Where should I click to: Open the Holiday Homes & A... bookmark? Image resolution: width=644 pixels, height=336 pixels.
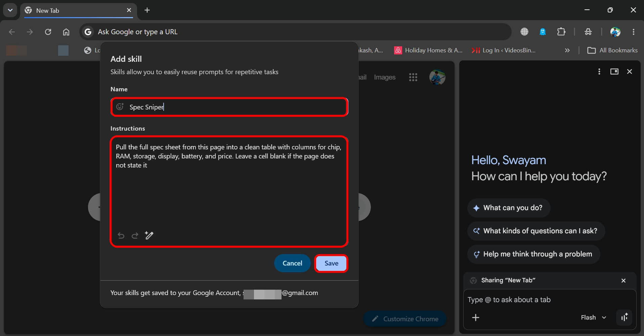point(428,50)
